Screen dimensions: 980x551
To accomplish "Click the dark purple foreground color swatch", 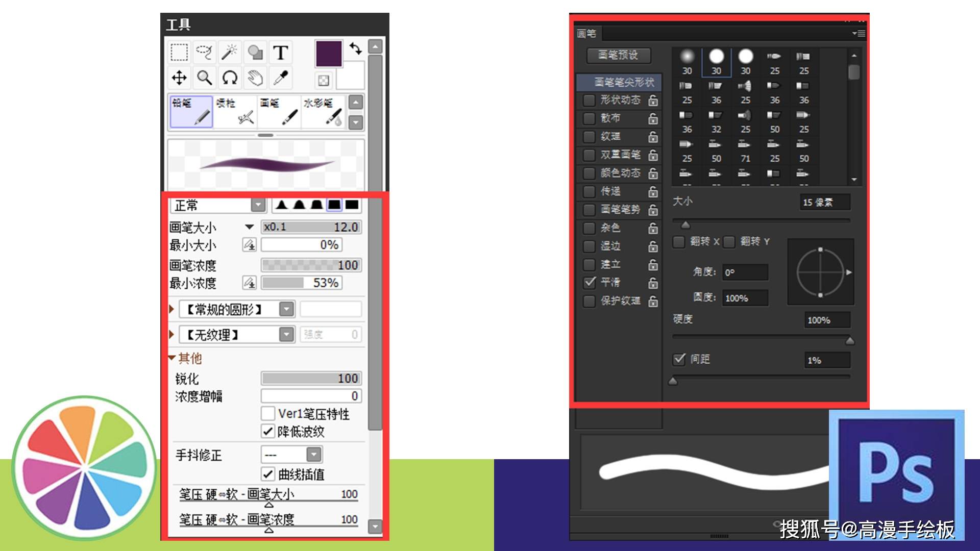I will pos(328,54).
